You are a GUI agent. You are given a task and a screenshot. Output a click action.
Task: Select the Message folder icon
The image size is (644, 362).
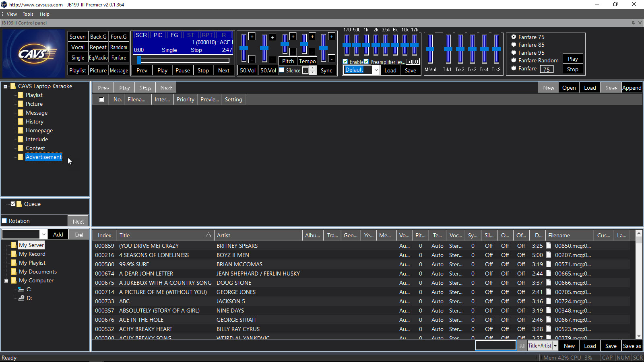(x=21, y=113)
